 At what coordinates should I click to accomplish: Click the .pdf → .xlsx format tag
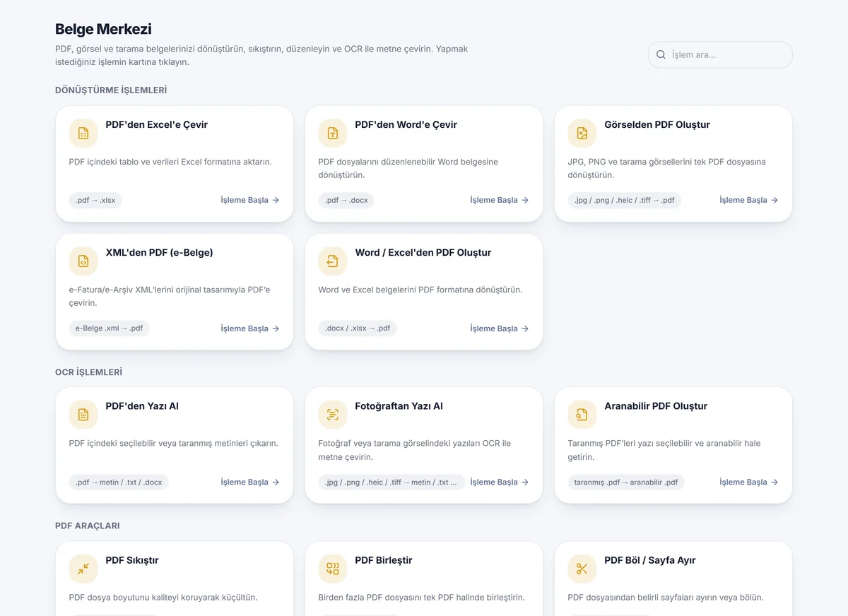95,200
